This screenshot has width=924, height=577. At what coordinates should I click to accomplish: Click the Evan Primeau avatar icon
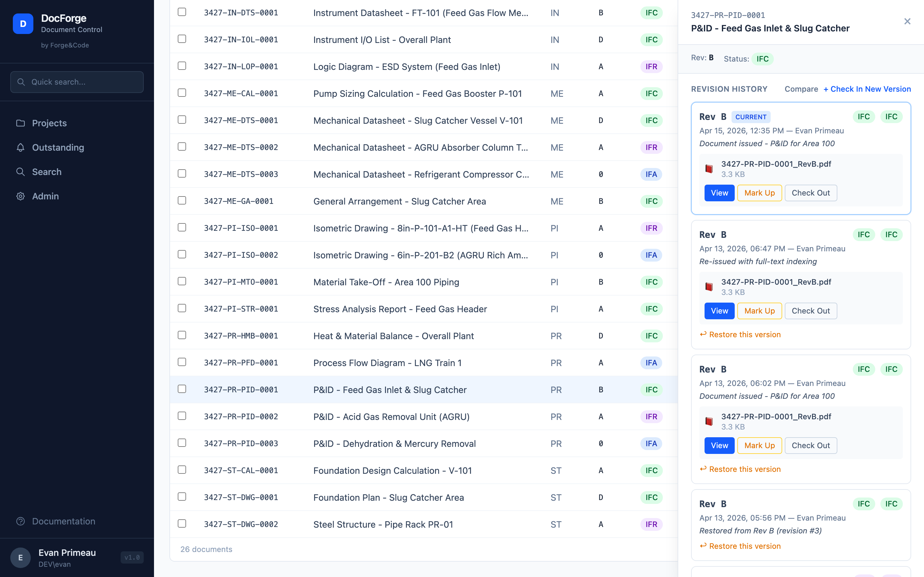coord(20,557)
